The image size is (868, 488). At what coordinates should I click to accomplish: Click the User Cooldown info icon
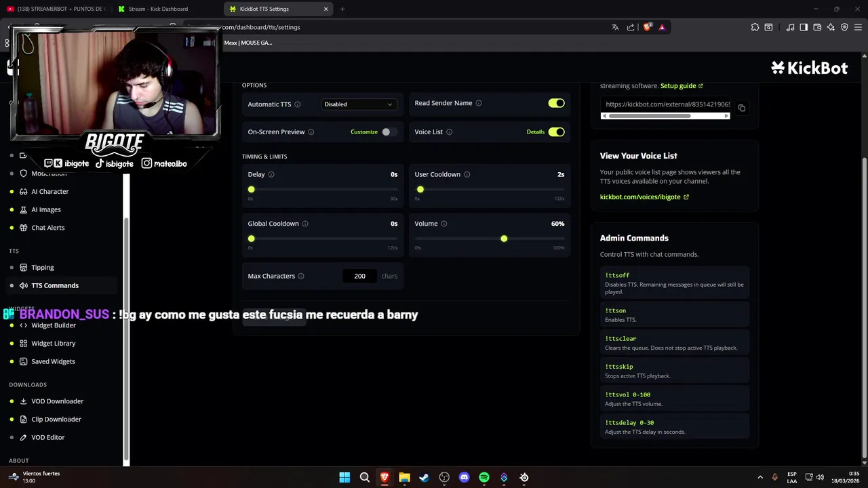pyautogui.click(x=467, y=174)
